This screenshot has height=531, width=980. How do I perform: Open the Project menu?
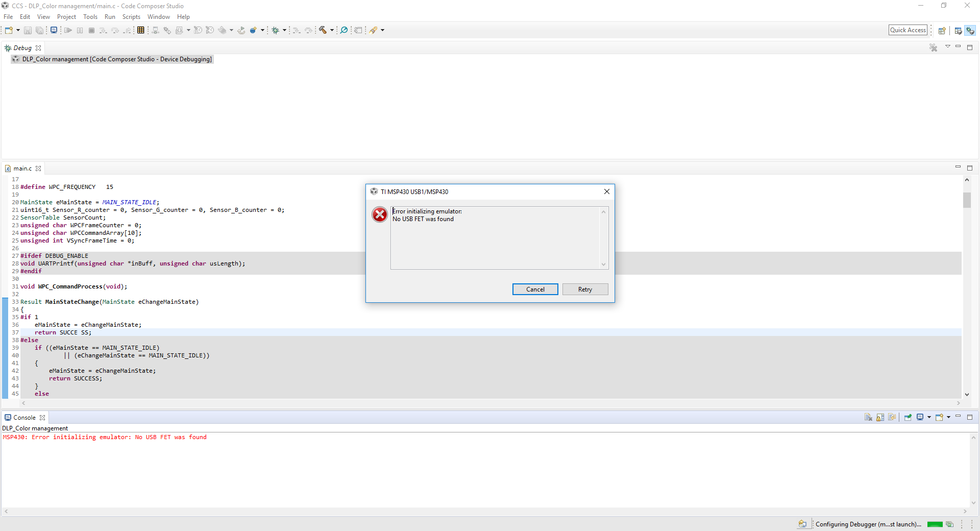pyautogui.click(x=66, y=17)
